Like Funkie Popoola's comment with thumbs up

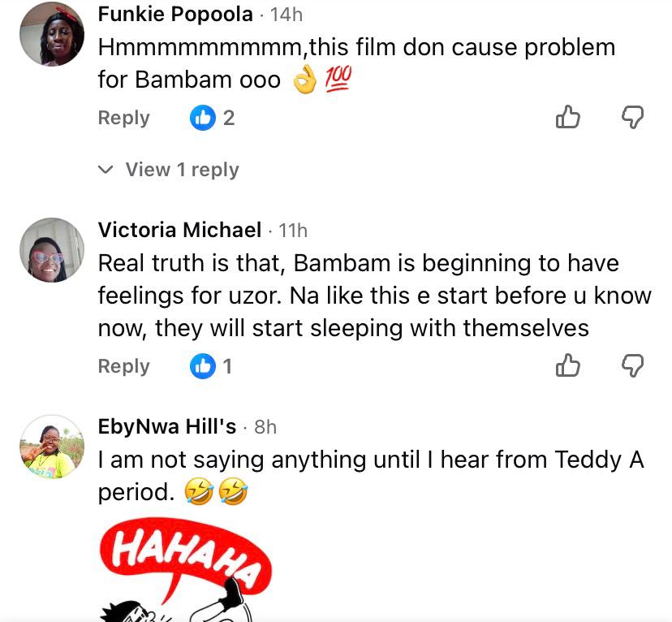[x=568, y=118]
